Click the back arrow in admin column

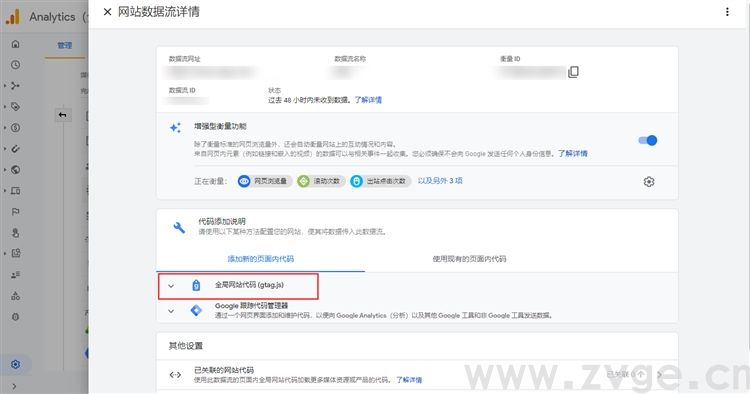click(x=62, y=115)
